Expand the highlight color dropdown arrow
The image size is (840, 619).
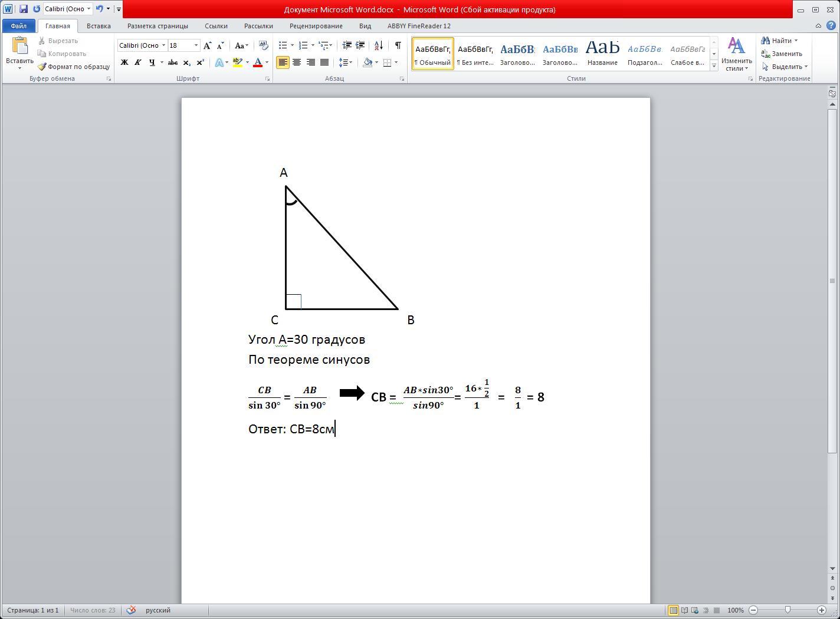pos(247,62)
